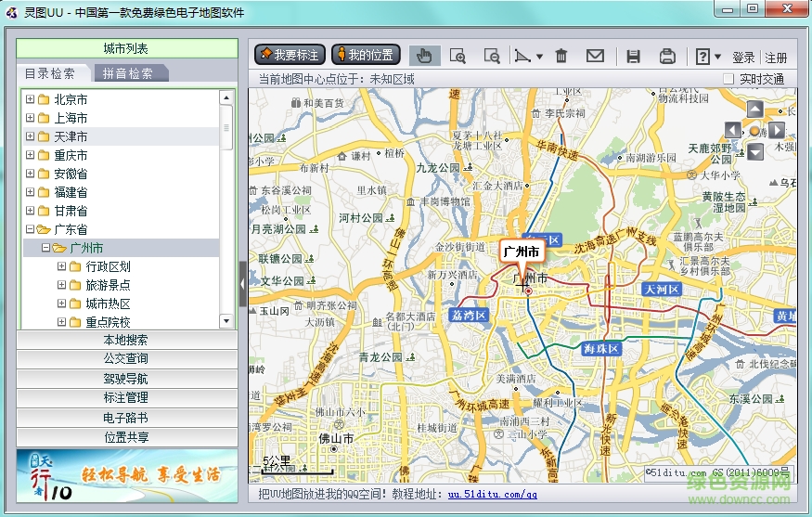The image size is (812, 517).
Task: Click the zoom out magnifier tool
Action: pyautogui.click(x=492, y=56)
